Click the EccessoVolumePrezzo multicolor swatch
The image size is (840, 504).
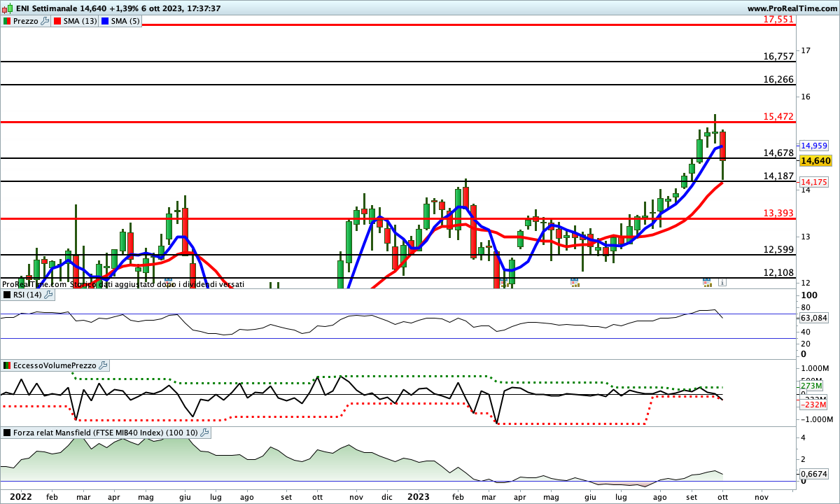tap(7, 365)
